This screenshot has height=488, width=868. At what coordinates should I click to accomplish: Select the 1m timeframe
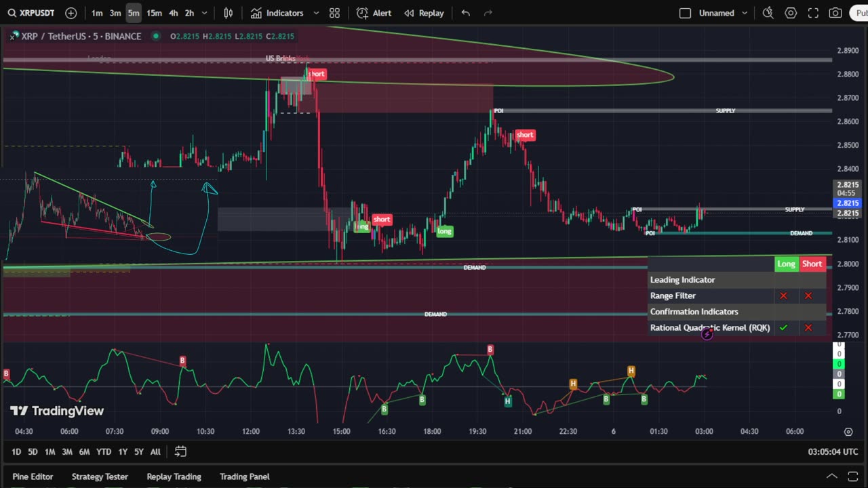(x=97, y=13)
